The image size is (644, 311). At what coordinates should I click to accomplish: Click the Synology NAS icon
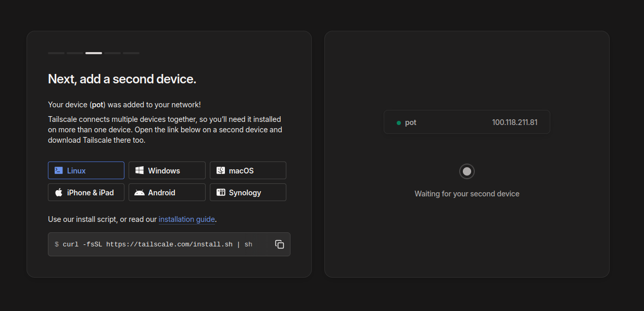click(x=220, y=192)
